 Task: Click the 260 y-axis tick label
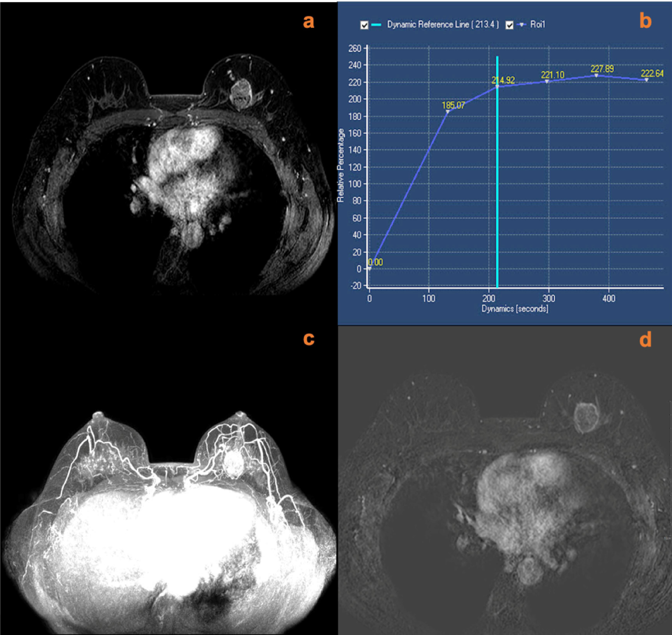(x=355, y=48)
